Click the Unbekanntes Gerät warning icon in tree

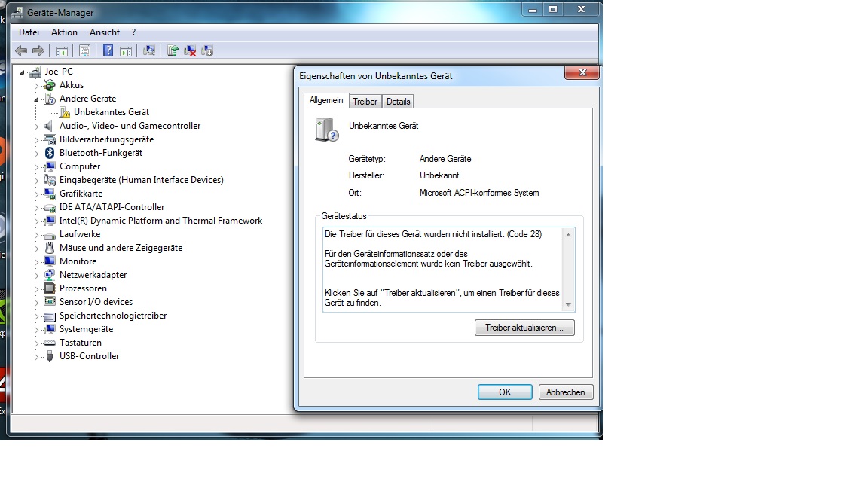65,112
